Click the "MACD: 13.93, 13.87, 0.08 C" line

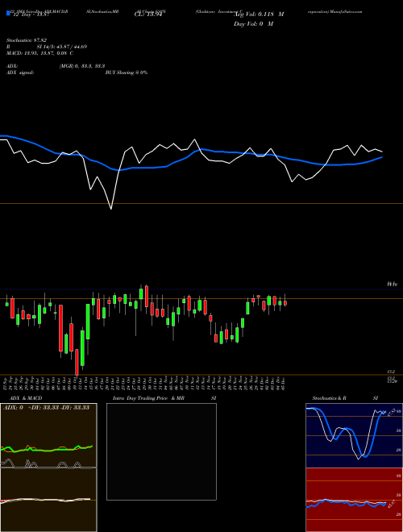(40, 53)
